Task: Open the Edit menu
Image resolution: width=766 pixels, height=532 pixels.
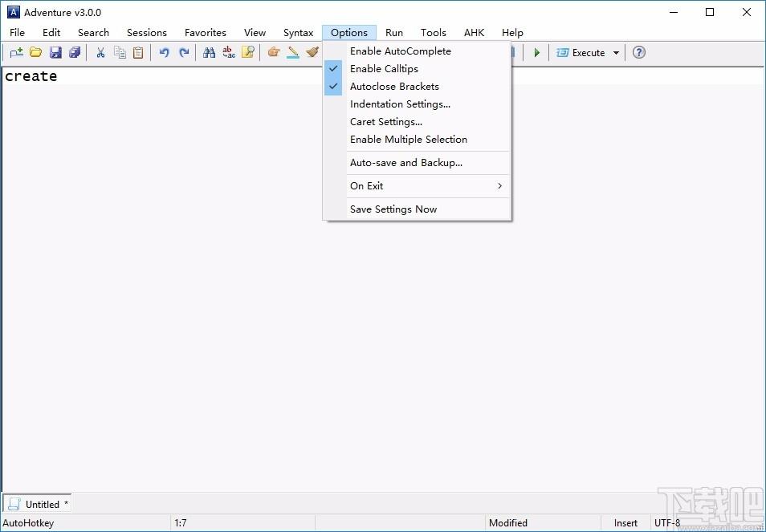Action: (51, 33)
